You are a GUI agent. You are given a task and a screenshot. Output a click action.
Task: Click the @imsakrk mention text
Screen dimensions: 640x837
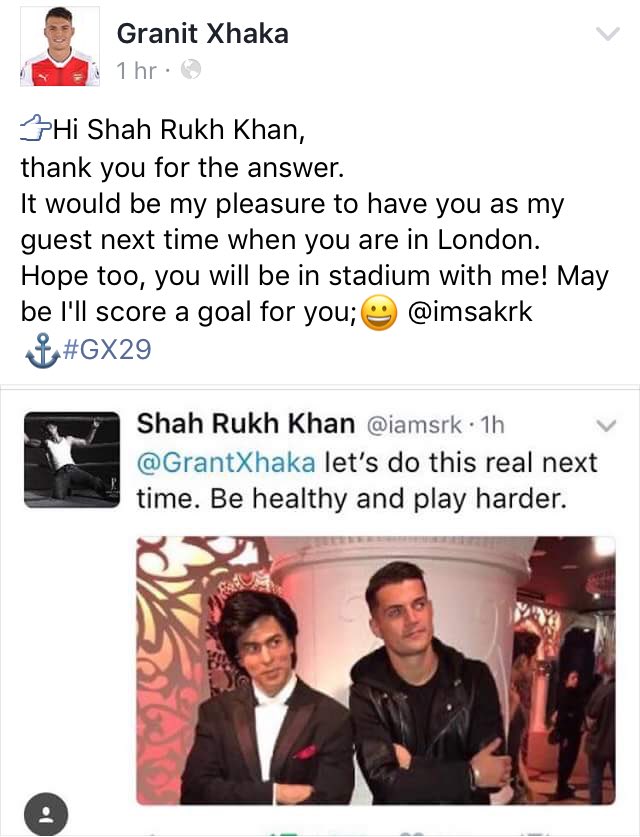point(470,312)
